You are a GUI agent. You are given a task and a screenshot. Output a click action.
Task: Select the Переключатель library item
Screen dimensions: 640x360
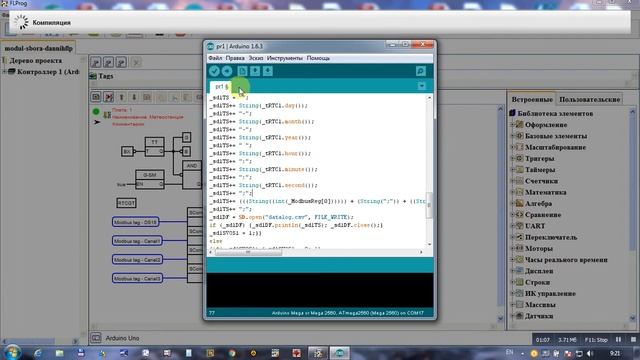click(551, 237)
